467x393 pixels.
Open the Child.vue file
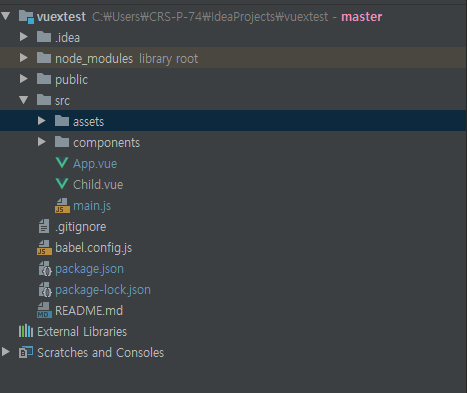(x=98, y=184)
